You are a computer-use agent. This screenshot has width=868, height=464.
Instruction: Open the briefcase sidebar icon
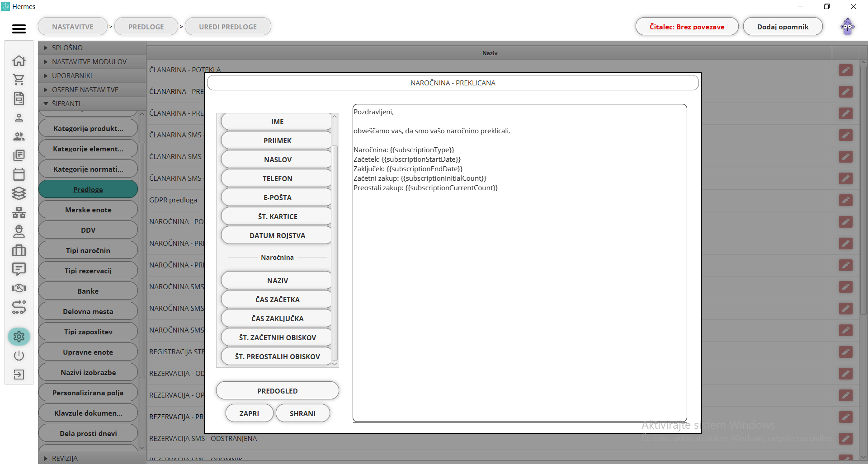pyautogui.click(x=19, y=250)
